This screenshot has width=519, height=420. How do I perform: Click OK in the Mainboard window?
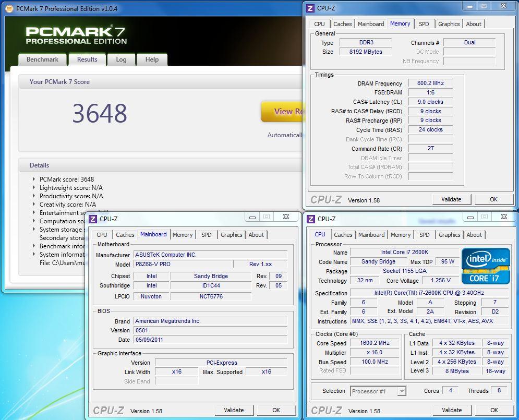click(x=276, y=410)
